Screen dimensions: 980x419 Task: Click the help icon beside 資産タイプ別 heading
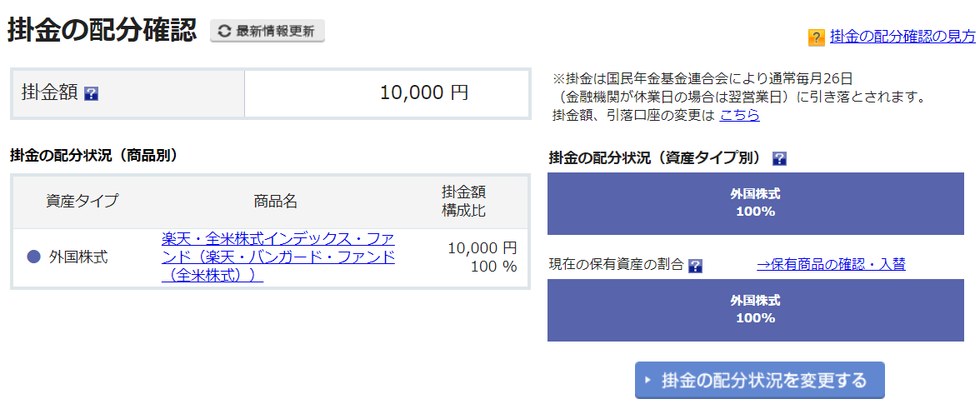coord(779,158)
